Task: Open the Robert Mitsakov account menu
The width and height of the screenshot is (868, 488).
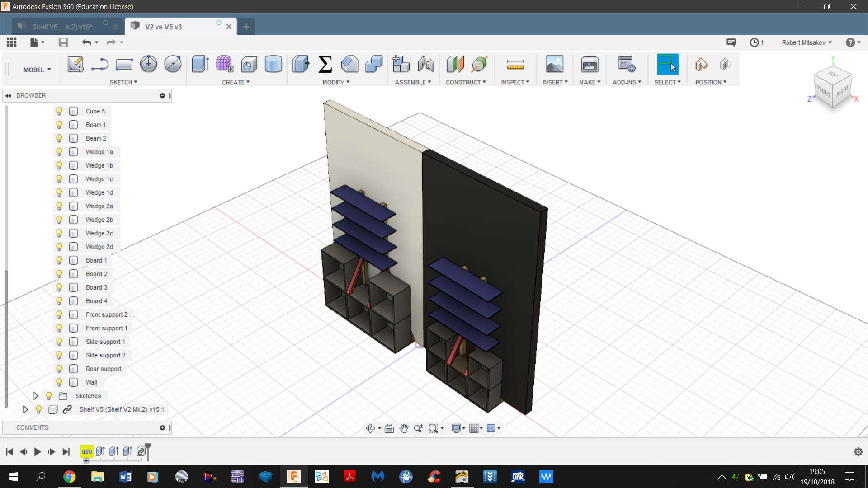Action: coord(807,42)
